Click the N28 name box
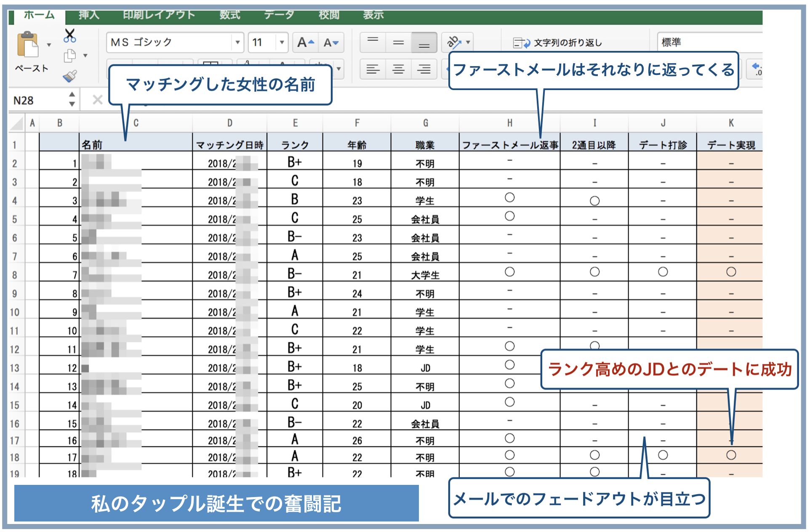 38,100
